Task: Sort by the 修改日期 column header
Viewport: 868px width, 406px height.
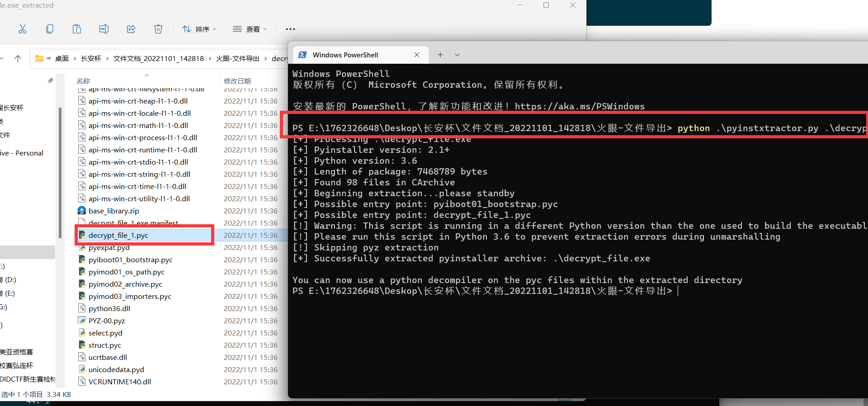Action: [237, 81]
